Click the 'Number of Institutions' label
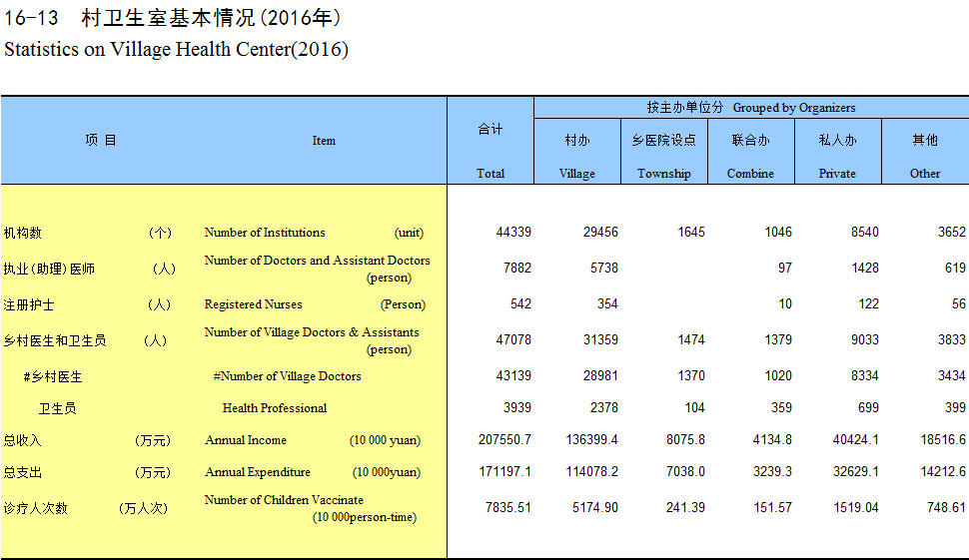The height and width of the screenshot is (560, 969). click(265, 233)
